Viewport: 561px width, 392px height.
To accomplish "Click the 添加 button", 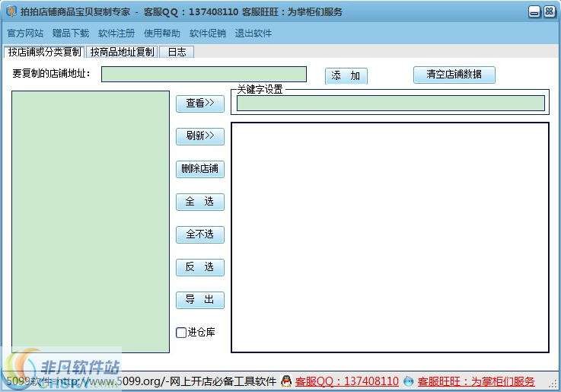I will coord(346,76).
